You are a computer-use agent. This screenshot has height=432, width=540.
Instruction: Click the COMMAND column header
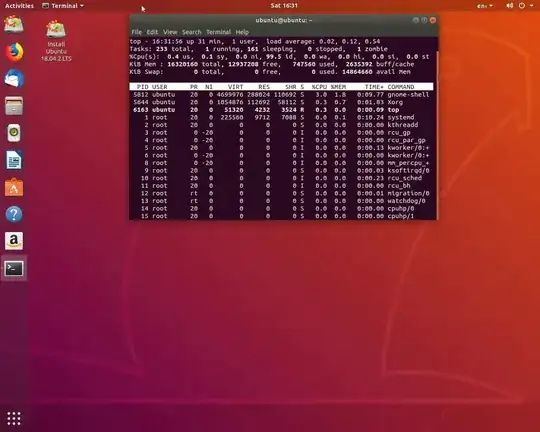tap(401, 87)
